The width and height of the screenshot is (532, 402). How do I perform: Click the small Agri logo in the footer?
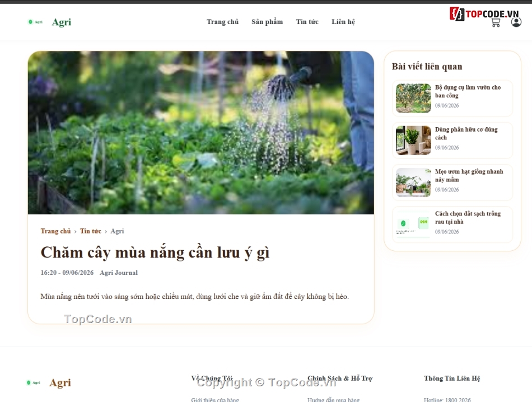(34, 382)
